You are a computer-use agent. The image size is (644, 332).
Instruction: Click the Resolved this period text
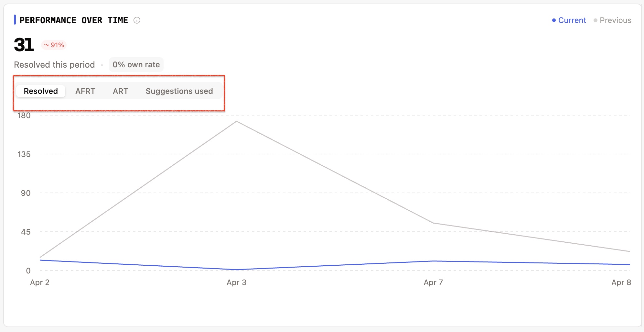click(54, 65)
